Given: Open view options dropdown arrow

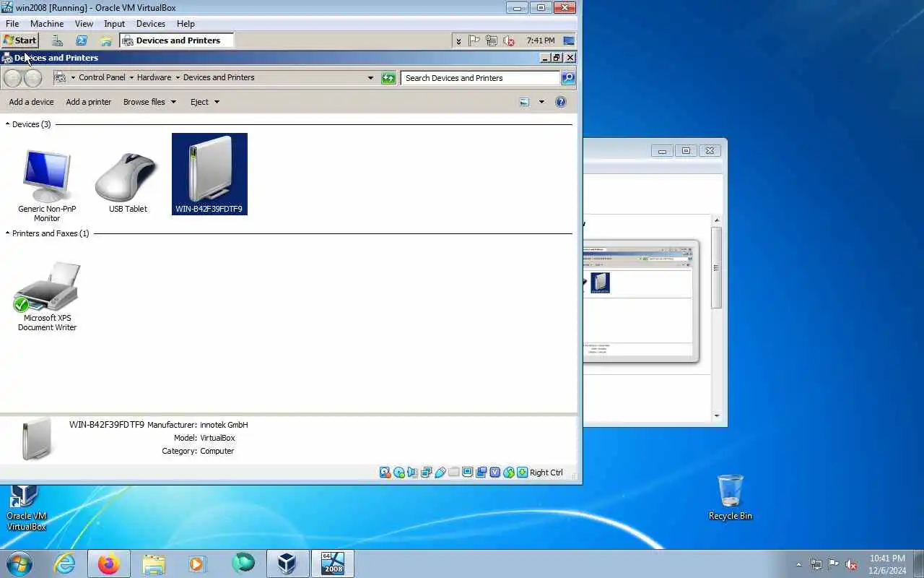Looking at the screenshot, I should (541, 102).
